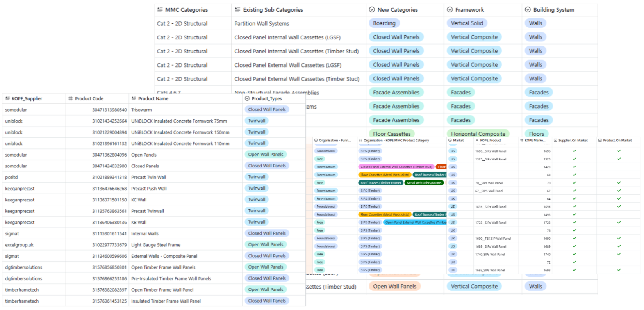Click the select icon beside New Categories header

[x=372, y=10]
